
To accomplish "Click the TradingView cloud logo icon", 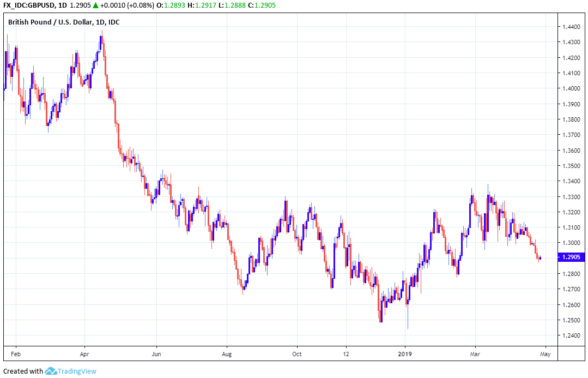I will (51, 371).
